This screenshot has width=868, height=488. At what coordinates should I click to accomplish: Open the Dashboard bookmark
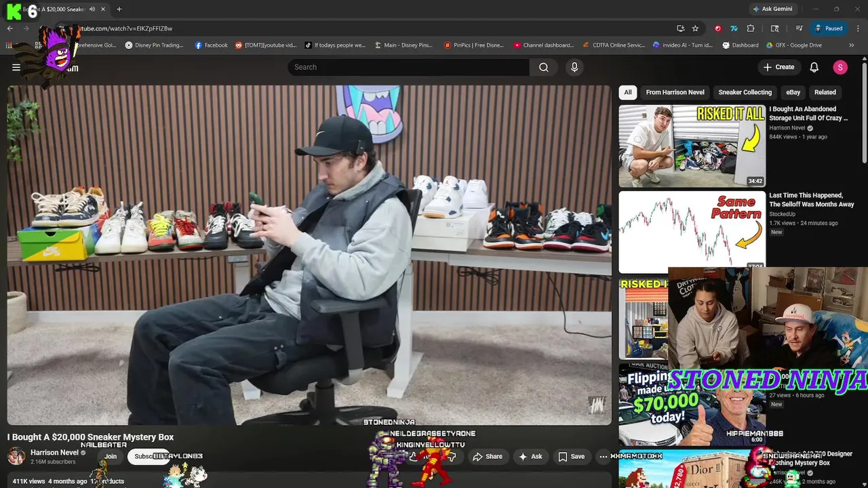(741, 45)
